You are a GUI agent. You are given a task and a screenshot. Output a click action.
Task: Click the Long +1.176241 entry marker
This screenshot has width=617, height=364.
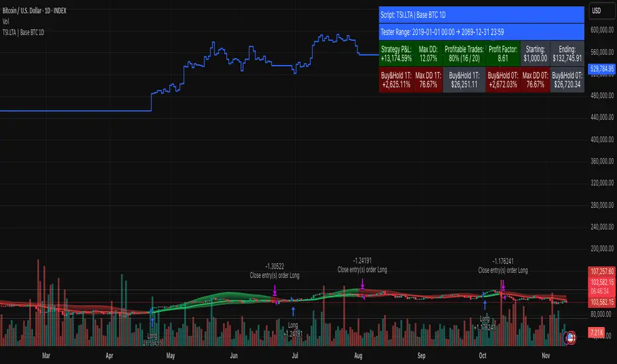coord(485,324)
